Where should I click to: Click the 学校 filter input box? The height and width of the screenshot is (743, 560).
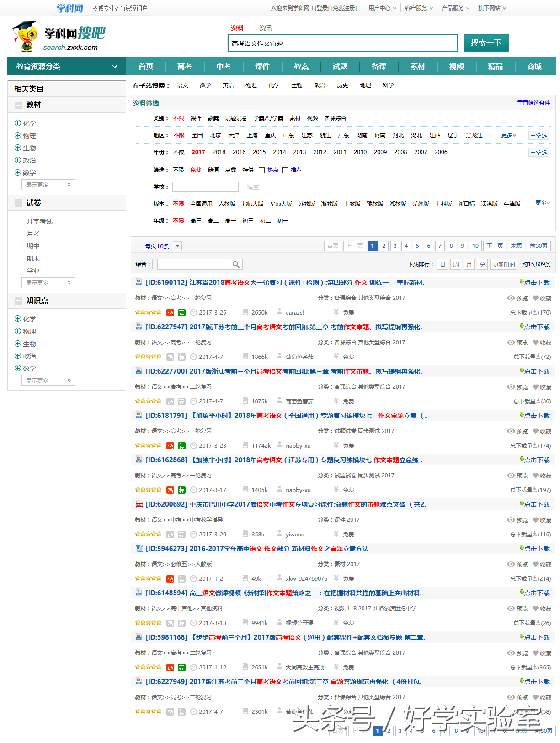205,187
